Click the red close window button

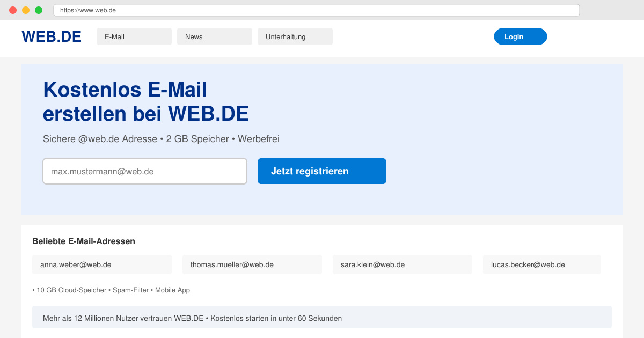pos(13,10)
